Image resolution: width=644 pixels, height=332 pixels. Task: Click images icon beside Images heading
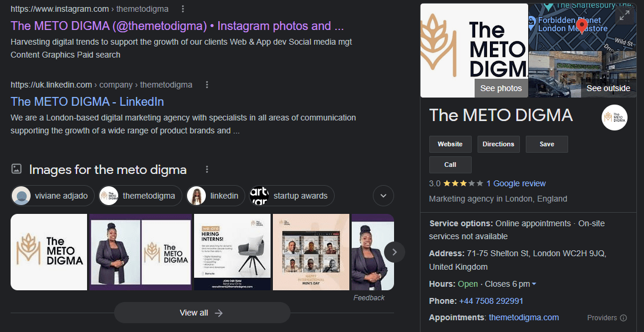tap(16, 169)
